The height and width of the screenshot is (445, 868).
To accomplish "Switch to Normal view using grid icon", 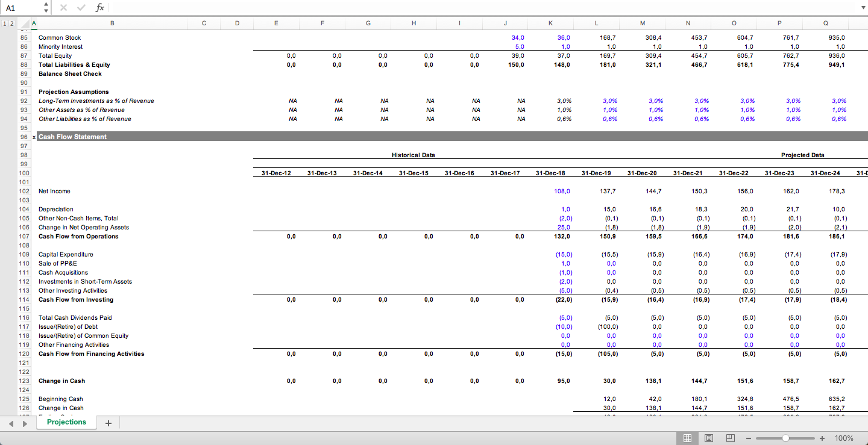I will click(x=687, y=438).
